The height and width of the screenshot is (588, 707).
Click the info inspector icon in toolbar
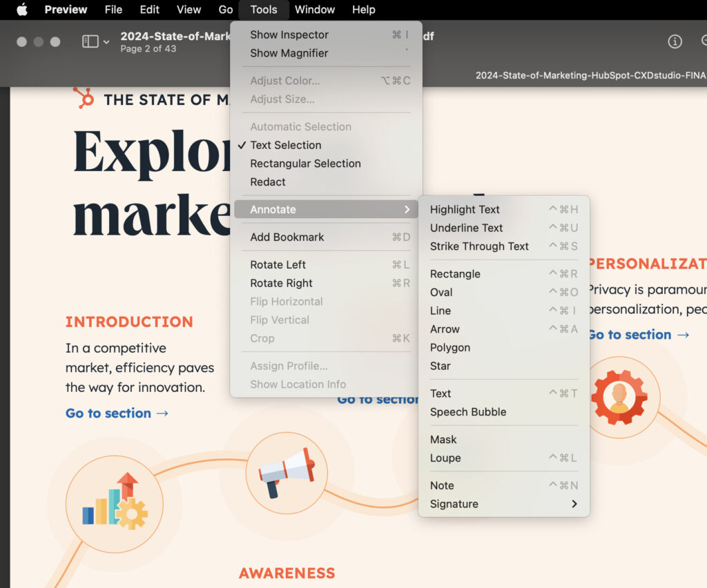coord(675,41)
